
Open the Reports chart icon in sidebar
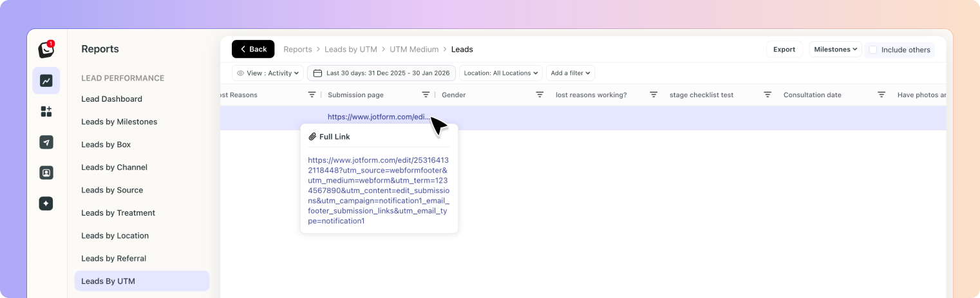point(46,80)
